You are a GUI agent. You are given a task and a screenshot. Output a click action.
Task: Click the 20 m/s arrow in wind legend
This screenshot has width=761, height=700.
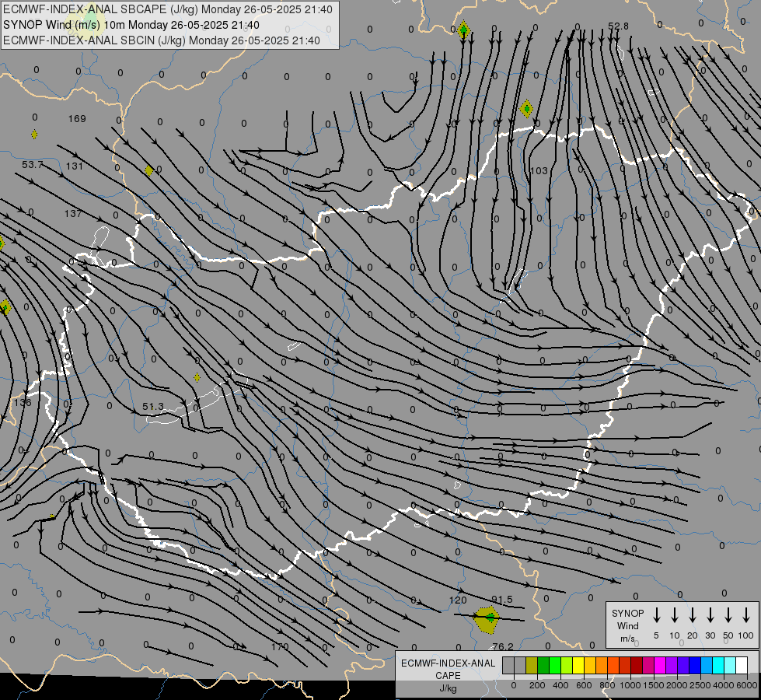click(692, 615)
